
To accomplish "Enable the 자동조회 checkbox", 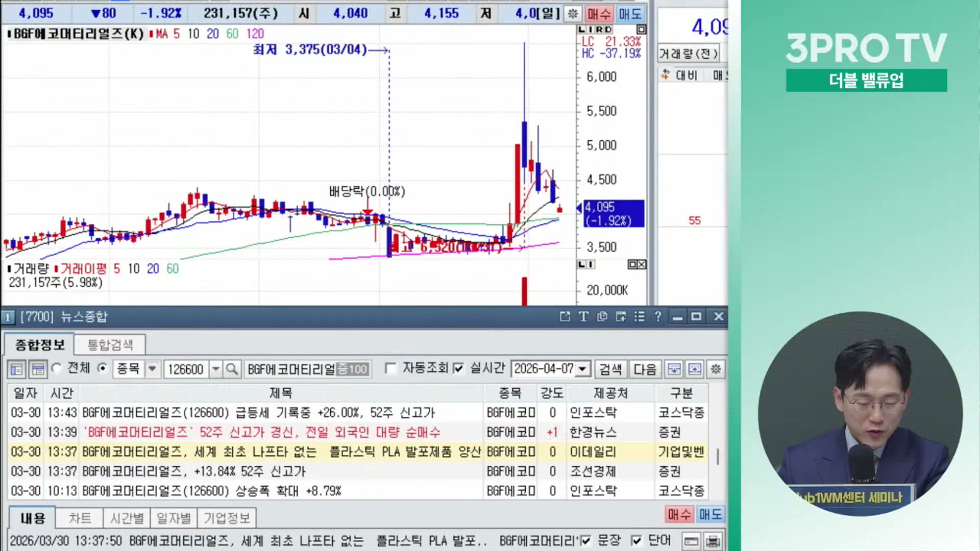I will point(391,368).
